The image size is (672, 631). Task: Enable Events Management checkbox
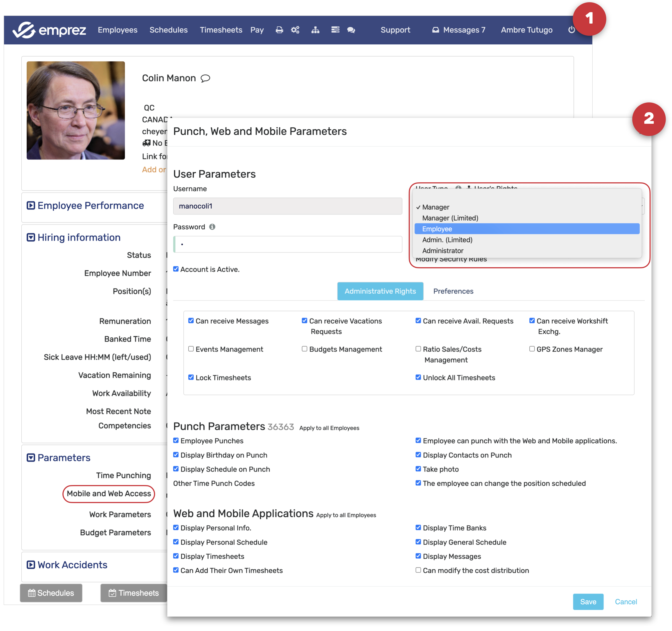click(x=191, y=349)
